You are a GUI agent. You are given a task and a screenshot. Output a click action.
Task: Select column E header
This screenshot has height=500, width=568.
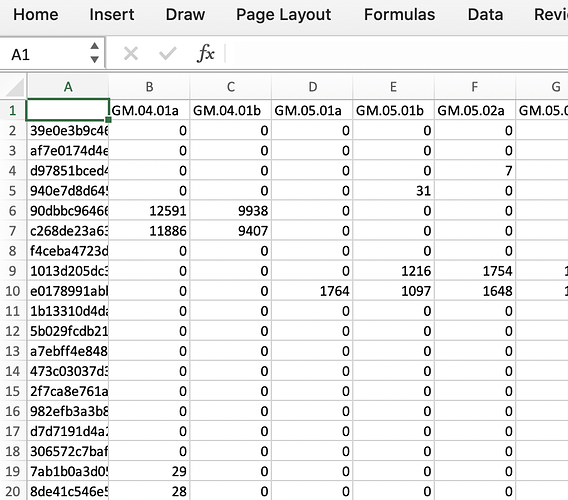394,87
